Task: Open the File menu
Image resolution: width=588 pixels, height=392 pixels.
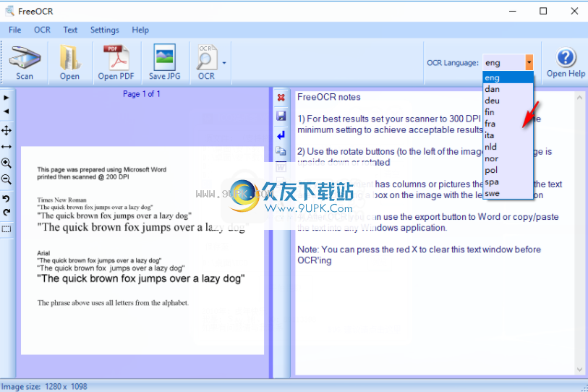Action: click(15, 30)
